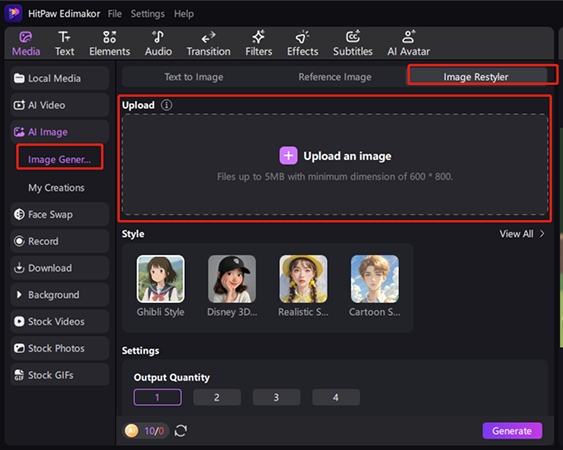Open the File menu
563x450 pixels.
115,14
